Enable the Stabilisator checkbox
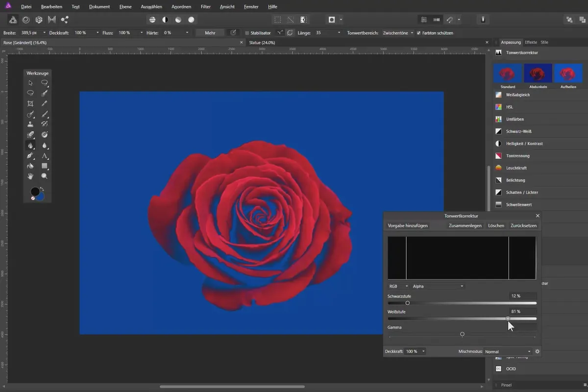This screenshot has height=392, width=588. [x=247, y=33]
